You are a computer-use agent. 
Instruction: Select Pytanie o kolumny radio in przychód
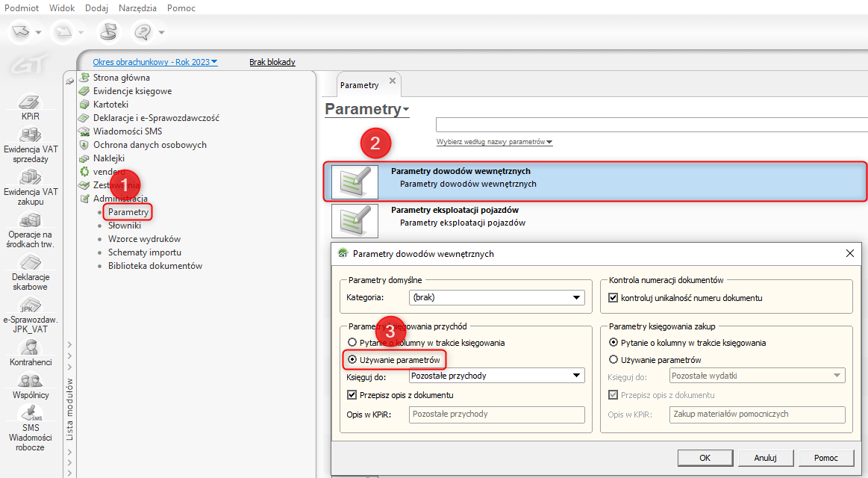352,342
